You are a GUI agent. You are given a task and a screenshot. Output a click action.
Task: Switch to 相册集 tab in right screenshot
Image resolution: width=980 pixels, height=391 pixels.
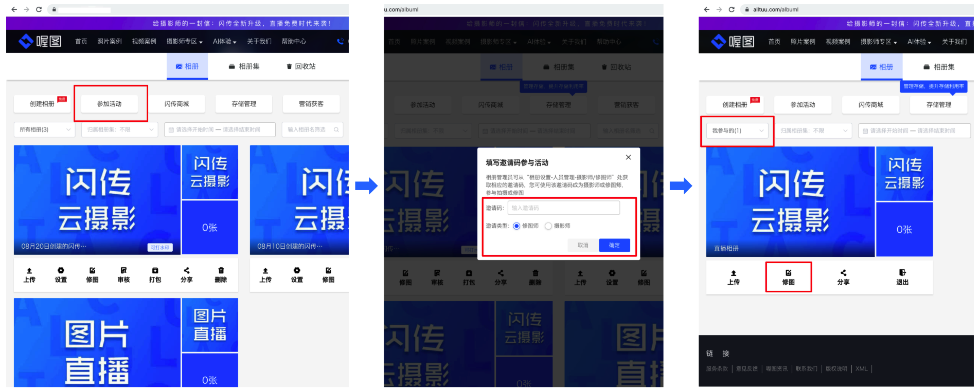939,67
